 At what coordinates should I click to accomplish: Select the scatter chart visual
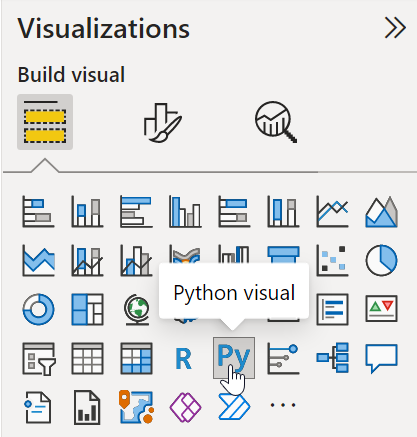[332, 260]
